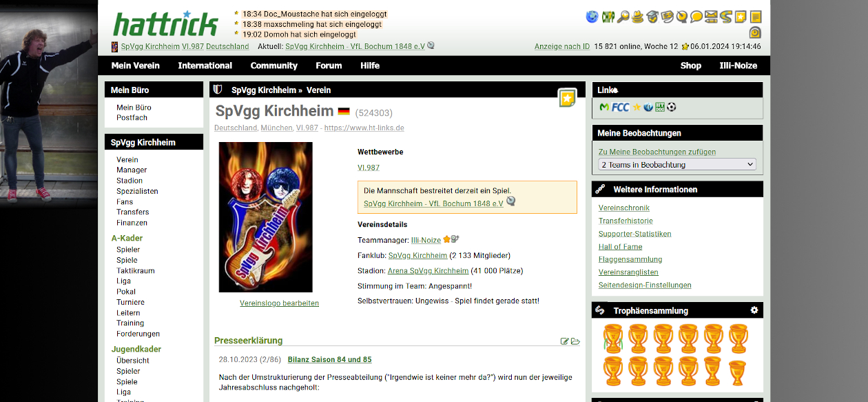Click the SpVgg Kirchheim club logo image
Screen dimensions: 868x402
pos(265,217)
